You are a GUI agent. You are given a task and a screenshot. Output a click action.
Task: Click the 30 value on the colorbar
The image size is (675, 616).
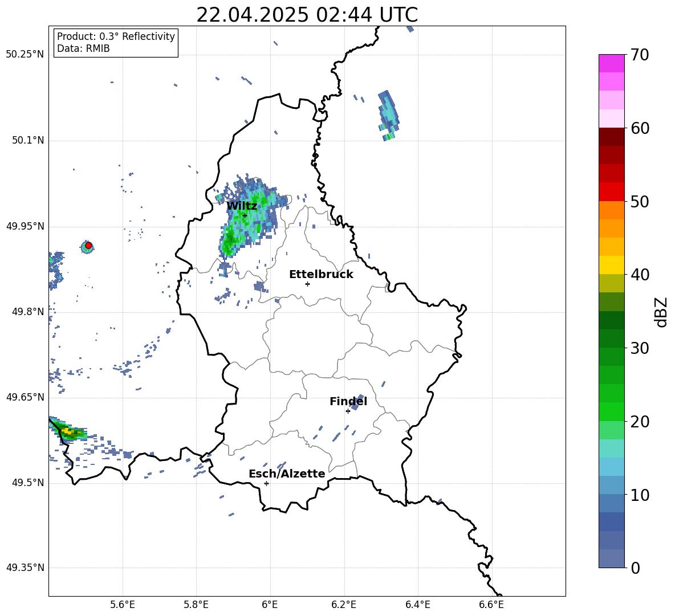pos(640,348)
